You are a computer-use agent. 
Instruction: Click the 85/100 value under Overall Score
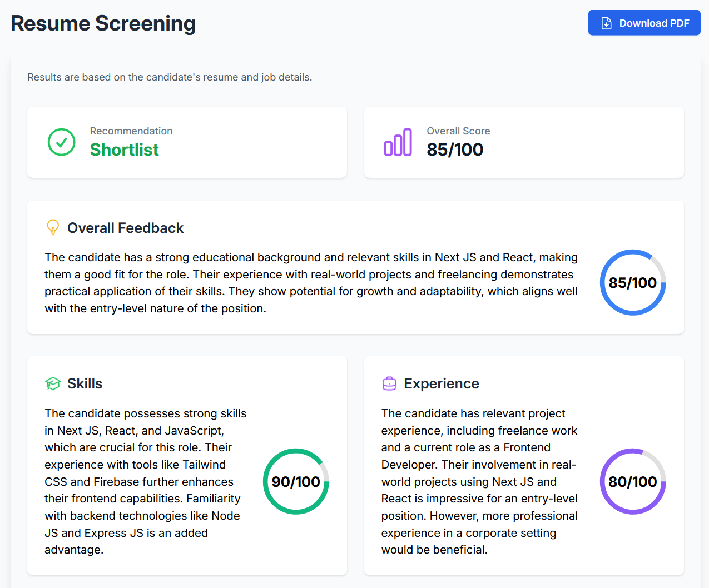click(455, 150)
